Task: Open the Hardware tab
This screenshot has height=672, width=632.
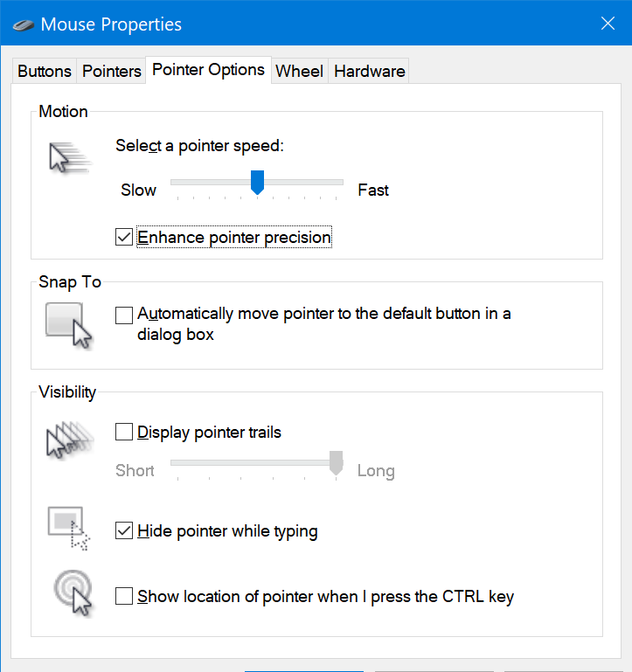Action: click(x=369, y=72)
